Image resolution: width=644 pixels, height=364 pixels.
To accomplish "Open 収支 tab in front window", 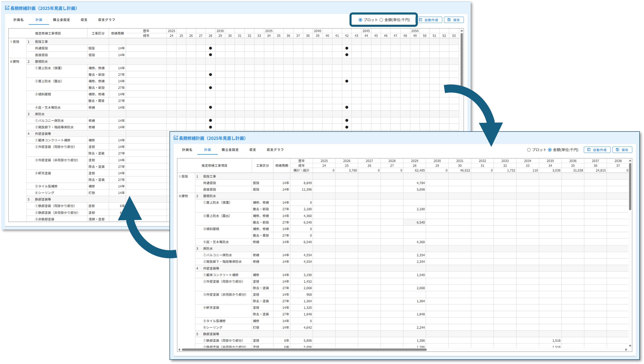I will 253,150.
